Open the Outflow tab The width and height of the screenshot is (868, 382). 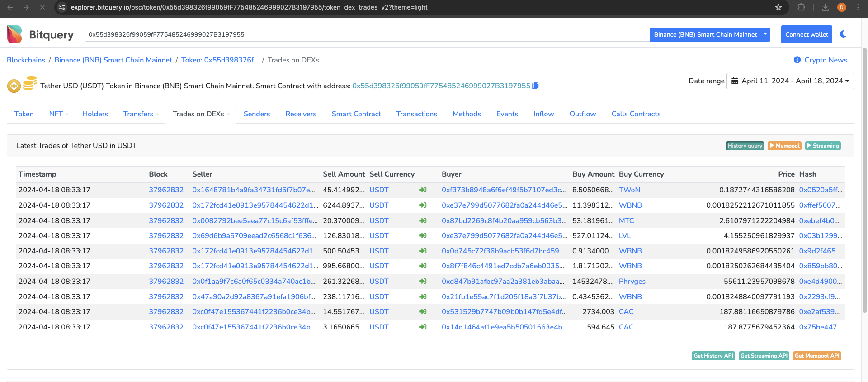(x=583, y=114)
